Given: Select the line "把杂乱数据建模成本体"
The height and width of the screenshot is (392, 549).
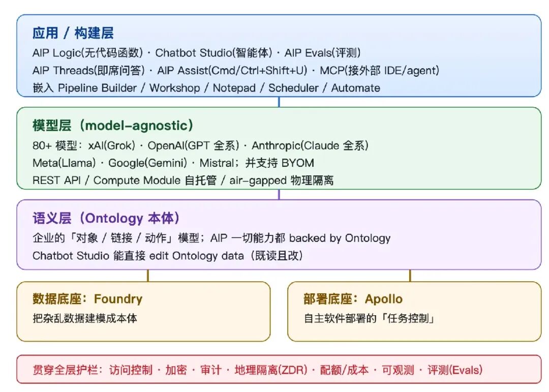Looking at the screenshot, I should point(85,318).
